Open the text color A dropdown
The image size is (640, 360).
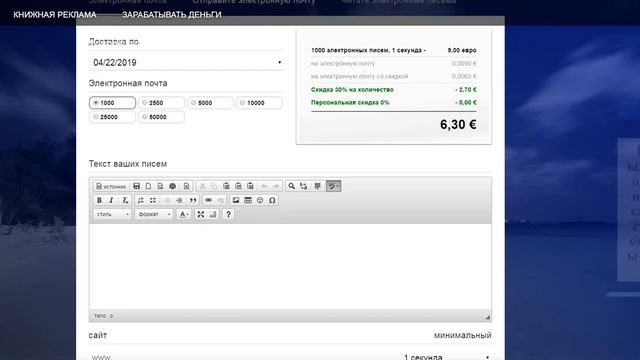184,214
